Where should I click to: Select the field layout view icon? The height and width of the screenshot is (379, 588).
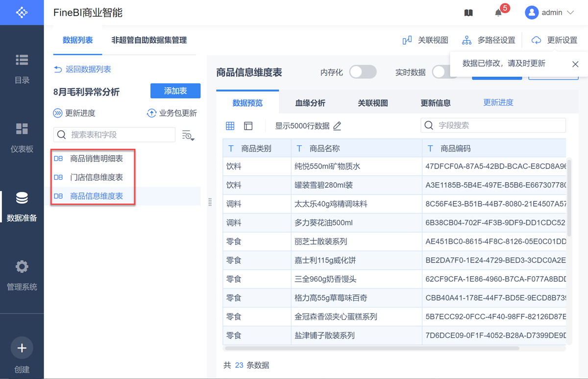(x=248, y=126)
